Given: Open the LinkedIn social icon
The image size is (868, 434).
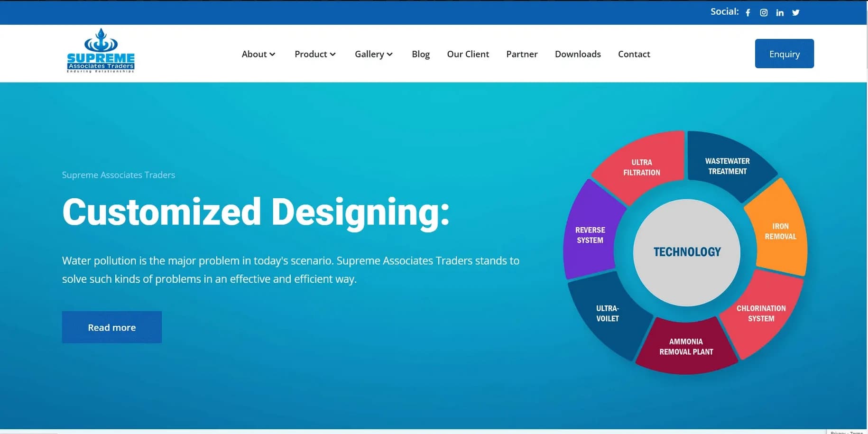Looking at the screenshot, I should pyautogui.click(x=780, y=13).
